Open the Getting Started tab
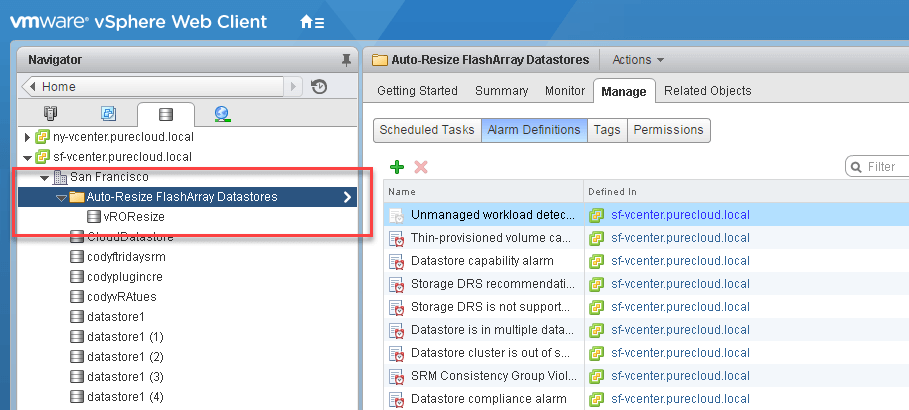Screen dimensions: 909x410 coord(417,91)
